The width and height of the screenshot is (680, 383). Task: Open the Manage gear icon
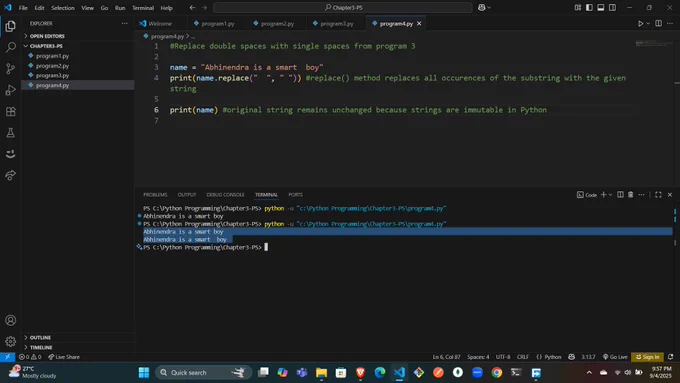click(10, 341)
